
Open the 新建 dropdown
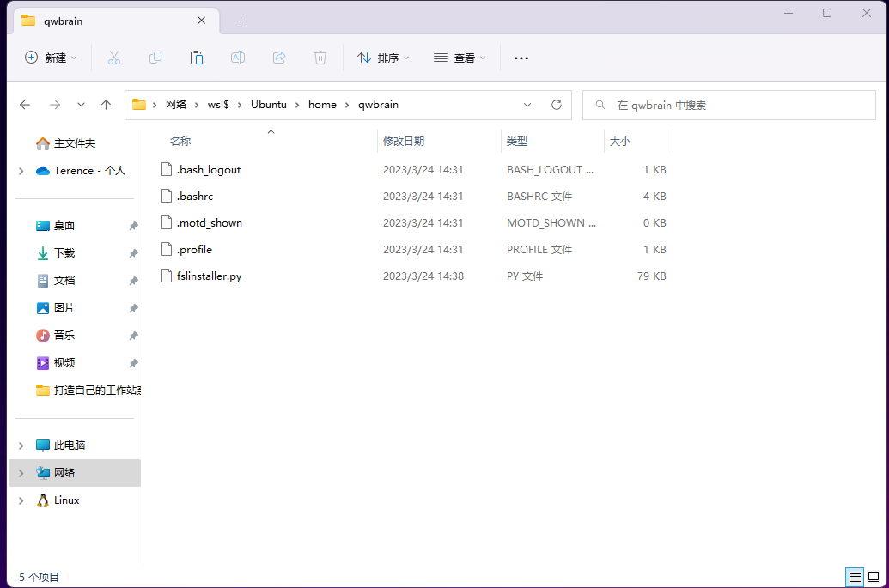tap(51, 58)
